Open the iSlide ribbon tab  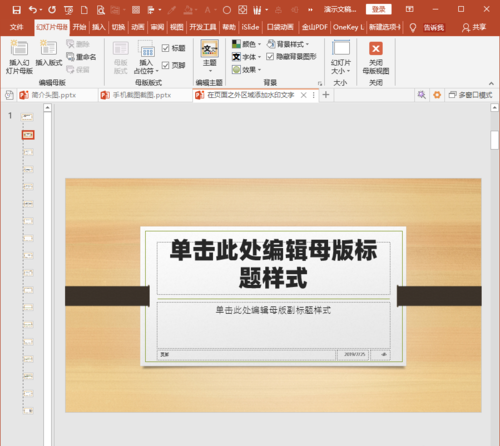tap(250, 27)
